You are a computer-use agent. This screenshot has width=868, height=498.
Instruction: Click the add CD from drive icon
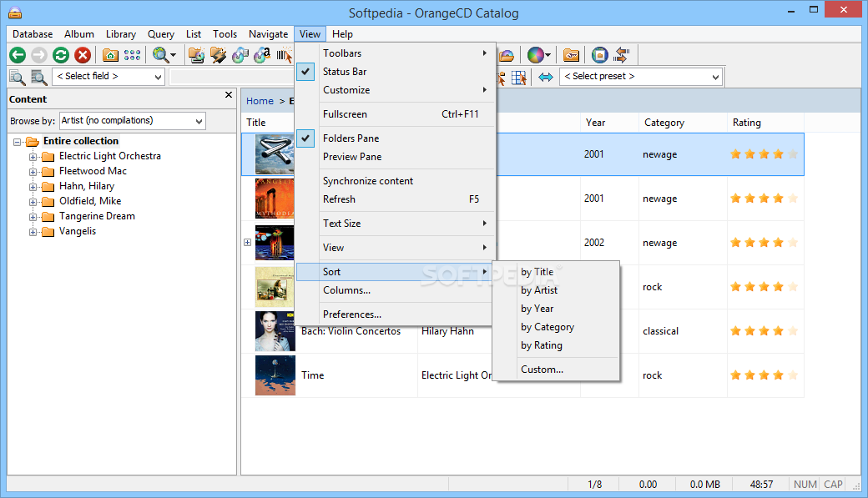click(x=196, y=55)
